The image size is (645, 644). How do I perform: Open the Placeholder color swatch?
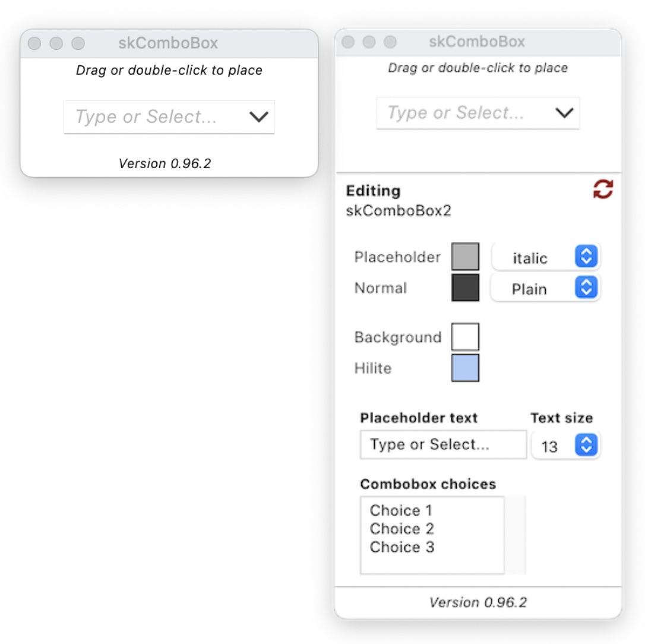(465, 257)
